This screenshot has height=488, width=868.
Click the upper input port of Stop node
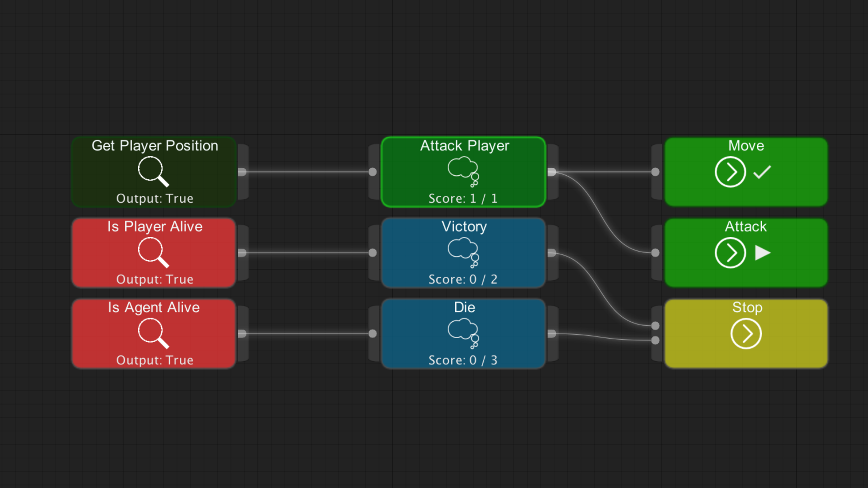pos(655,325)
